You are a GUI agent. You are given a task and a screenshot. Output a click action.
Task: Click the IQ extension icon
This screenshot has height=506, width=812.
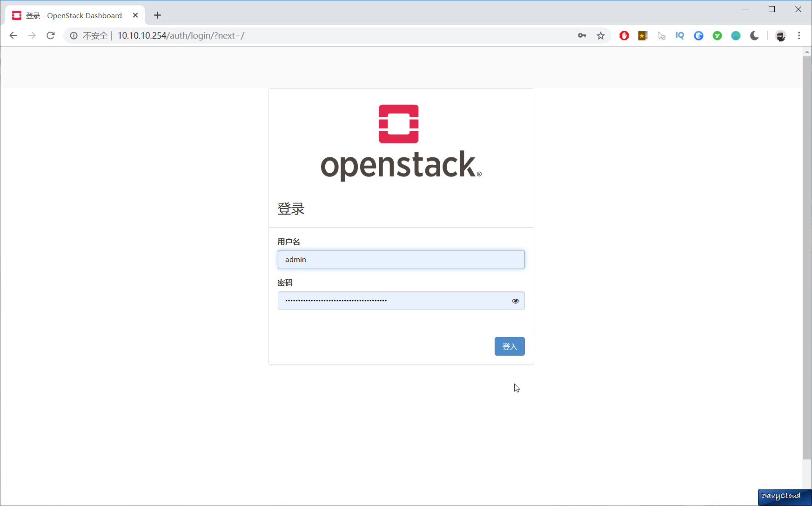pos(680,35)
